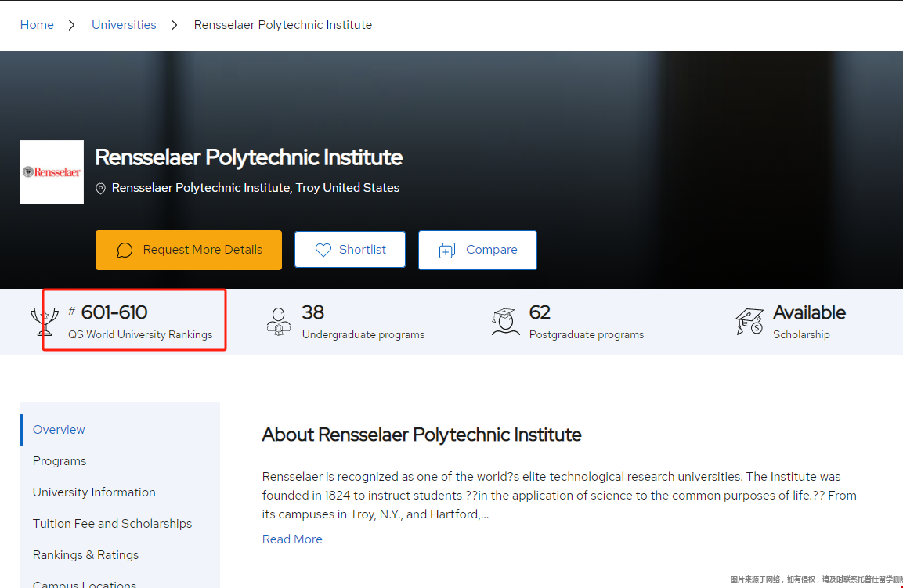Image resolution: width=903 pixels, height=588 pixels.
Task: Click the 38 undergraduate count
Action: 312,312
